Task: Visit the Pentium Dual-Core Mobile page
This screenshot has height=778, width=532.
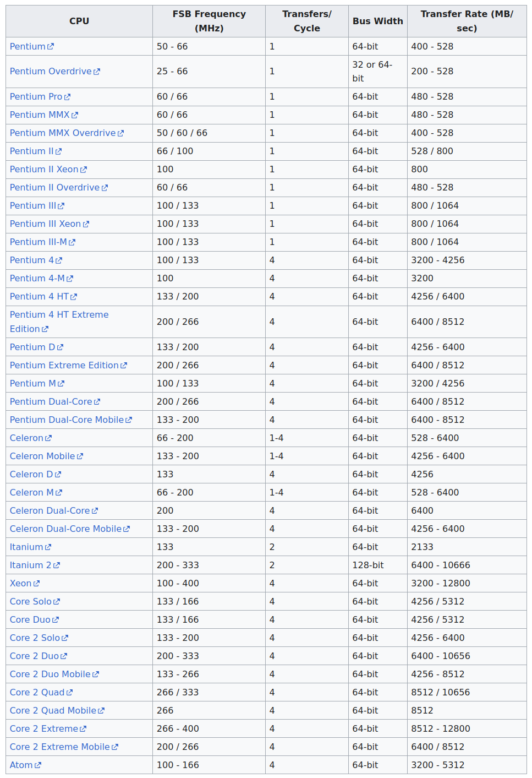Action: [67, 420]
